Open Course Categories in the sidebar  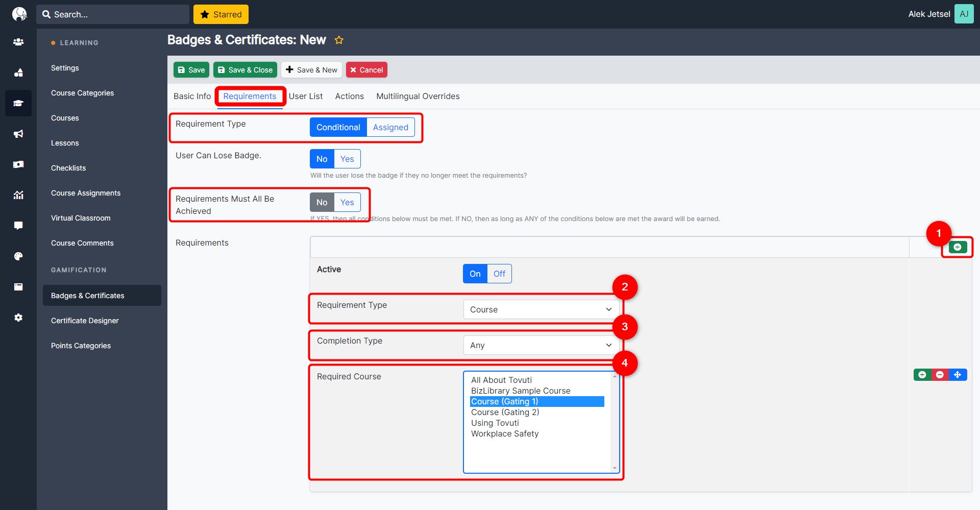[x=82, y=93]
